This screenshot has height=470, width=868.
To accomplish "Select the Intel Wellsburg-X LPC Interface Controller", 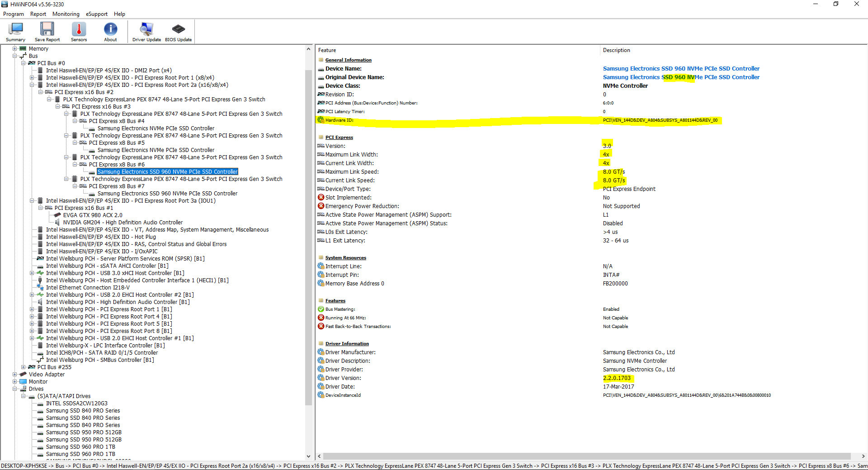I will click(x=105, y=345).
